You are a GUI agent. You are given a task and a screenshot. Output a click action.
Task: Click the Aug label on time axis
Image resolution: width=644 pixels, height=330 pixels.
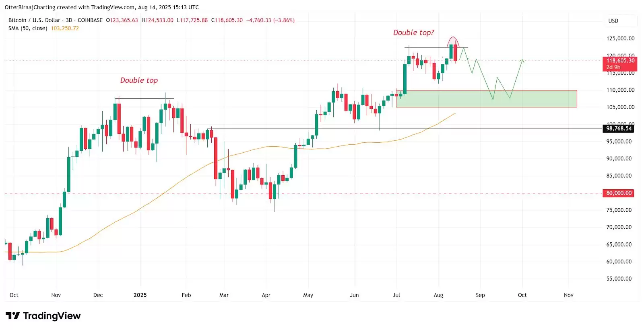pos(438,295)
